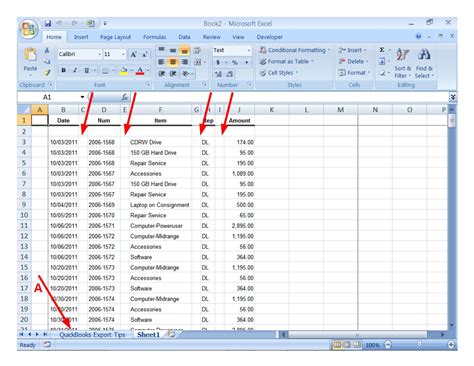Click the Borders icon in Font group

[105, 71]
